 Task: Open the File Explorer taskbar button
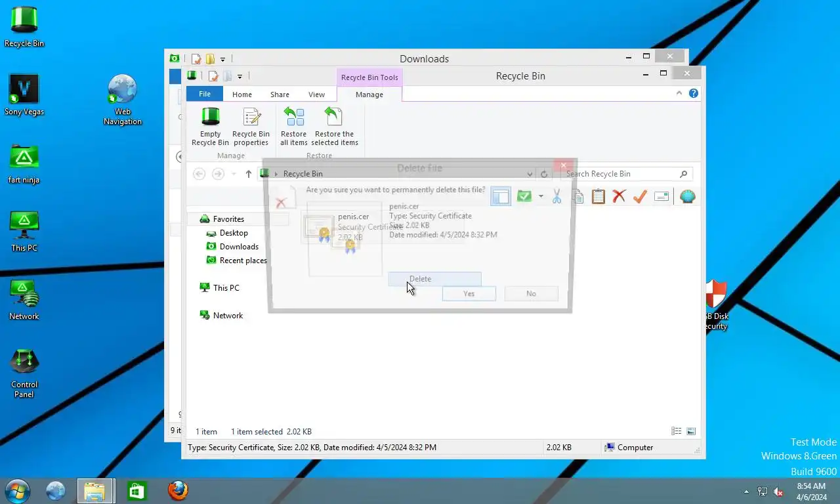click(95, 491)
